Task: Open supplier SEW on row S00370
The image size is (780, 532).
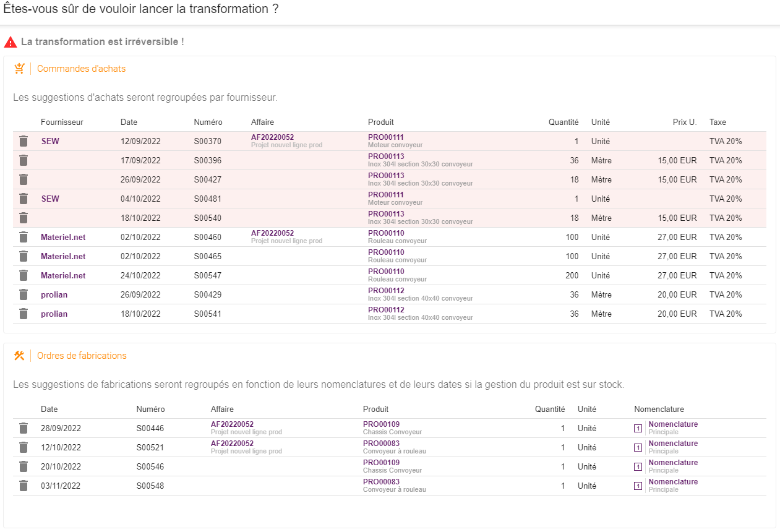Action: (50, 141)
